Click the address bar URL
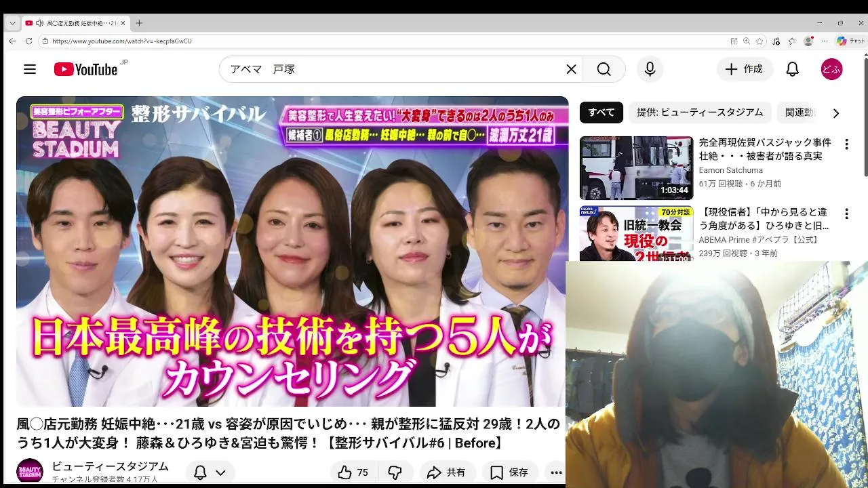 122,41
